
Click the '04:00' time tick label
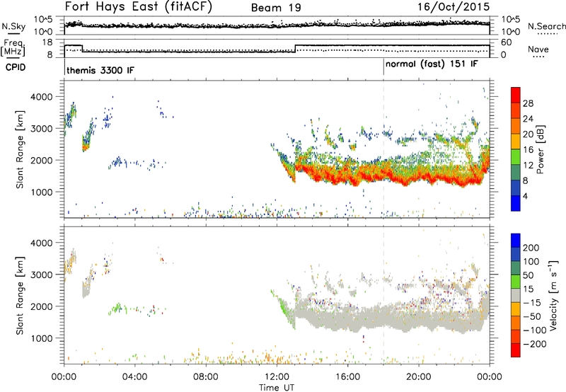pyautogui.click(x=134, y=377)
